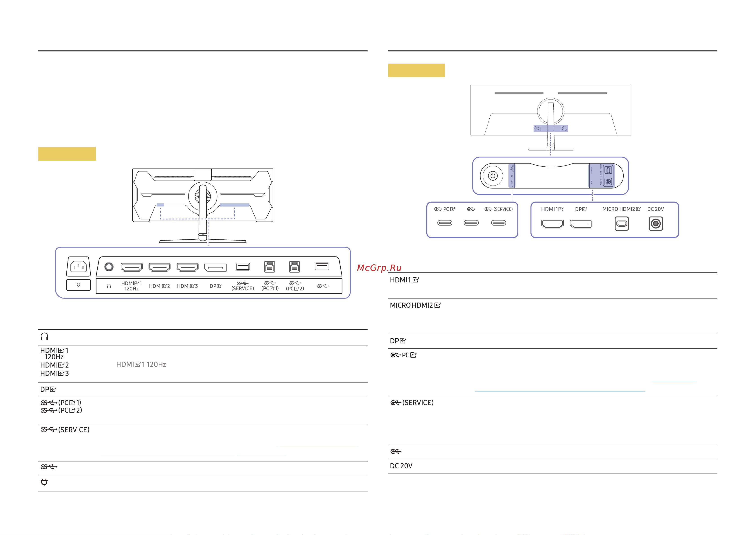Click the round DC jack drawn under DC 20V
Viewport: 756px width, 535px height.
(x=655, y=223)
